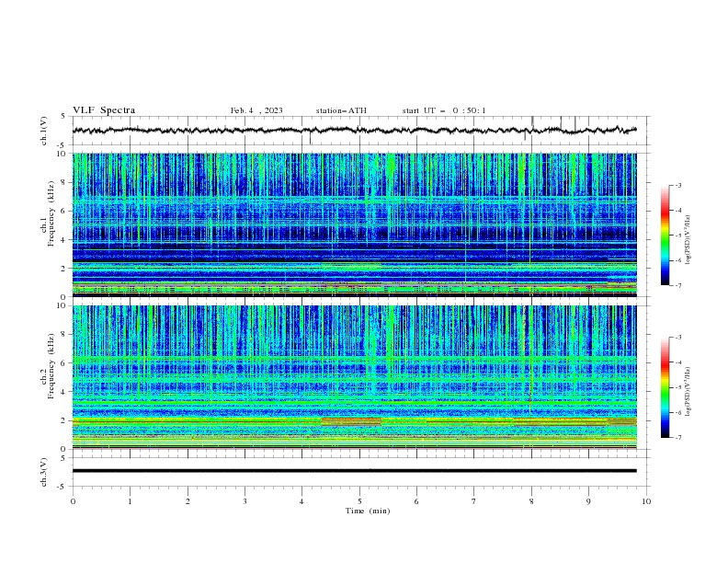728x563 pixels.
Task: Select the "start UT = 0 : 50: 1" text
Action: [444, 110]
